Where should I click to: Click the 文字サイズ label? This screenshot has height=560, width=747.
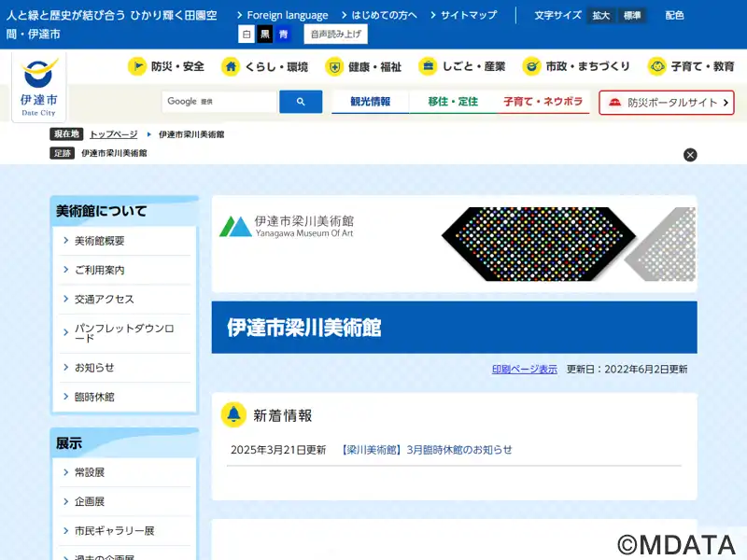coord(557,16)
